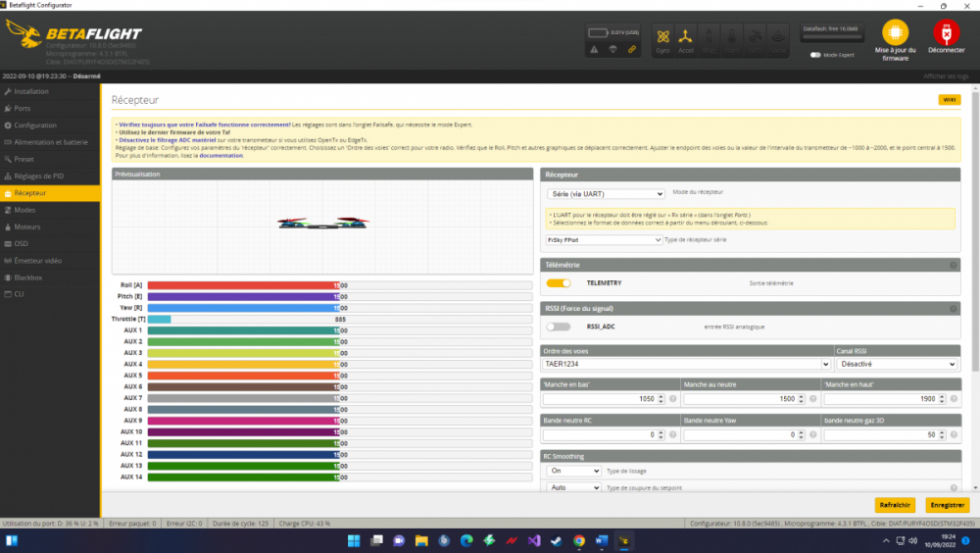This screenshot has width=980, height=553.
Task: Open the RSSI section help icon
Action: click(954, 309)
